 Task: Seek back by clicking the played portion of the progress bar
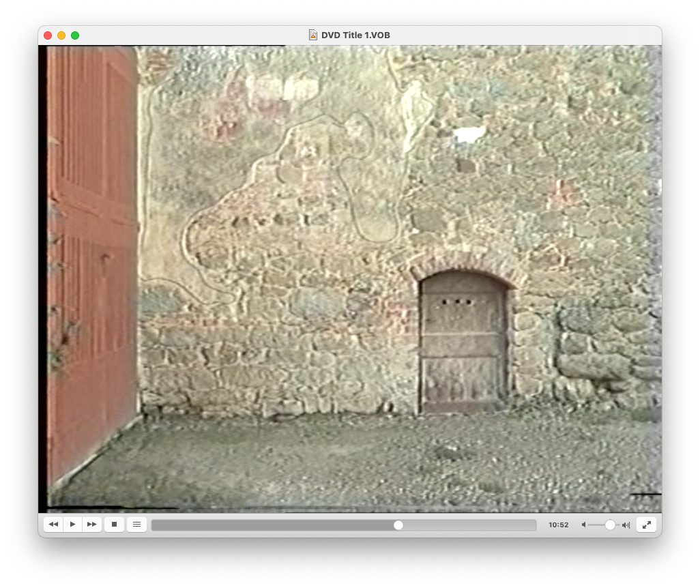pyautogui.click(x=273, y=525)
